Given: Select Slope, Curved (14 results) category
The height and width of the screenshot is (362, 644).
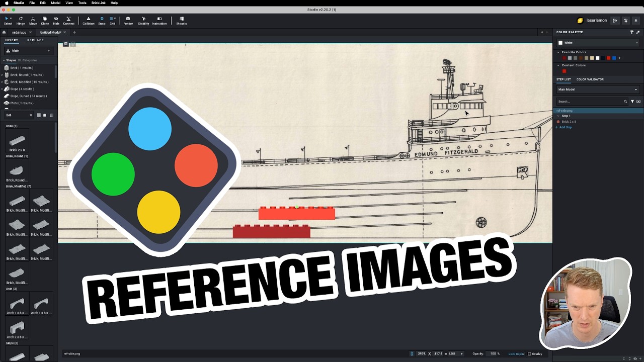Looking at the screenshot, I should tap(28, 96).
